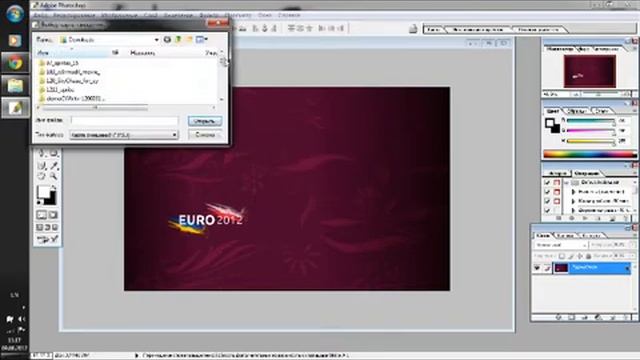Pick a color from the Color panel spectrum ramp
Screen dimensions: 640x360
590,155
